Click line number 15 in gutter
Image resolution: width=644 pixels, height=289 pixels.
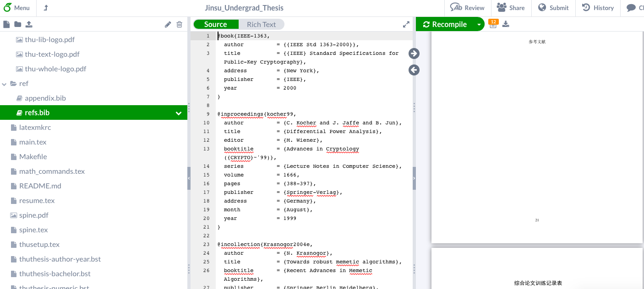(x=207, y=175)
